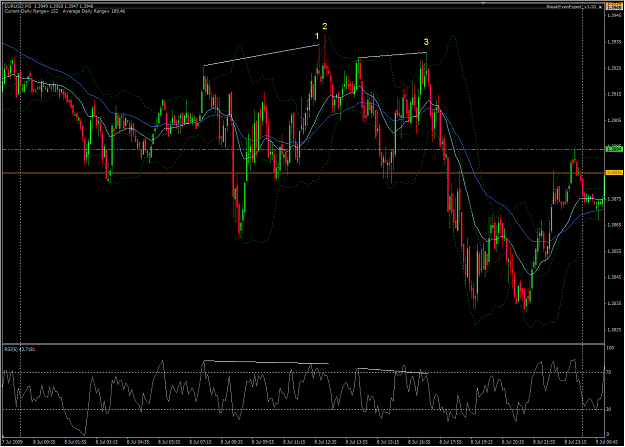Click the 9 Jul 00:45 time label
625x447 pixels.
click(607, 442)
